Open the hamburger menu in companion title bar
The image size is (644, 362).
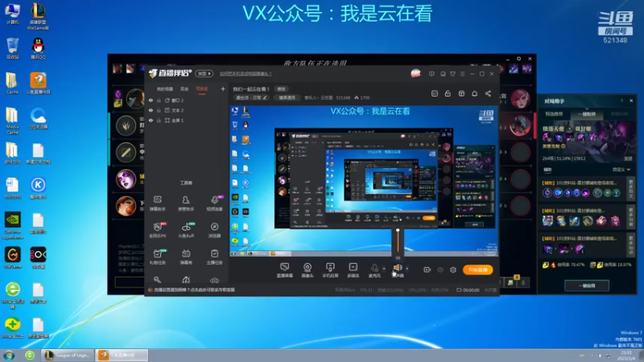point(462,74)
